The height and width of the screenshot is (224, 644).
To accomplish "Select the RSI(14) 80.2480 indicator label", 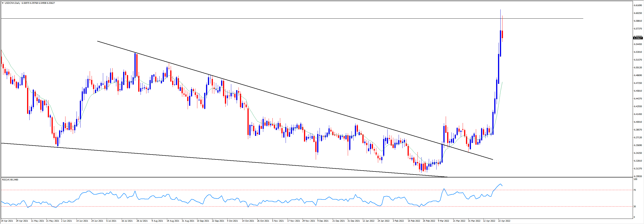I will [x=10, y=179].
